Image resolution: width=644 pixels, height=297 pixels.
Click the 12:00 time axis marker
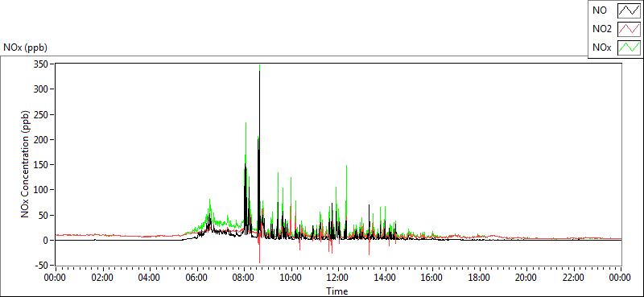pyautogui.click(x=338, y=278)
